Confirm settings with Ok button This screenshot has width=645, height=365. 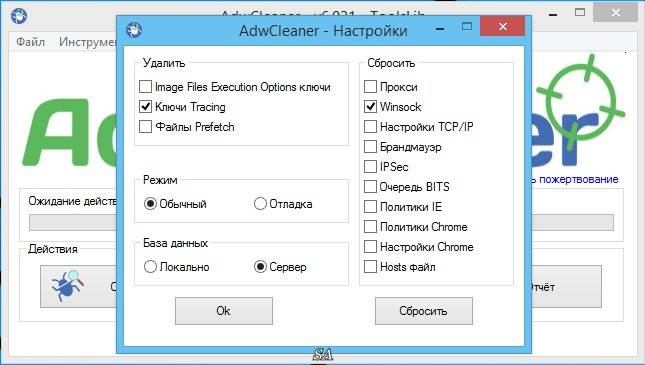(x=224, y=311)
